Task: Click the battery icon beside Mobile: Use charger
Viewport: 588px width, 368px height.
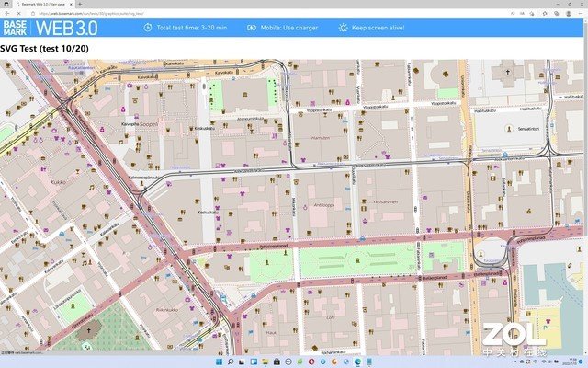Action: tap(251, 28)
